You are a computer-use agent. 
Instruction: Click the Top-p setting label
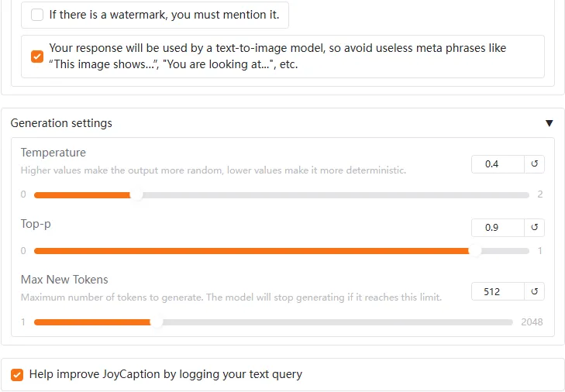pos(36,224)
